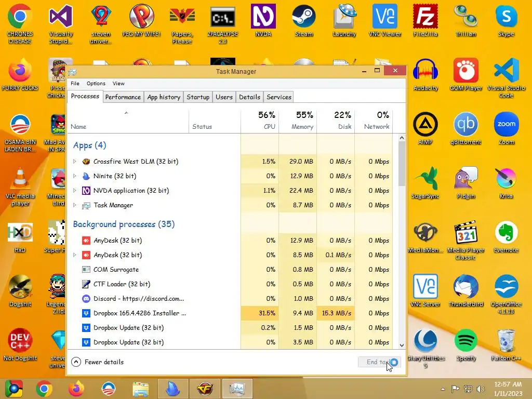Open the Skype desktop icon
Viewport: 532px width, 399px height.
(x=506, y=21)
